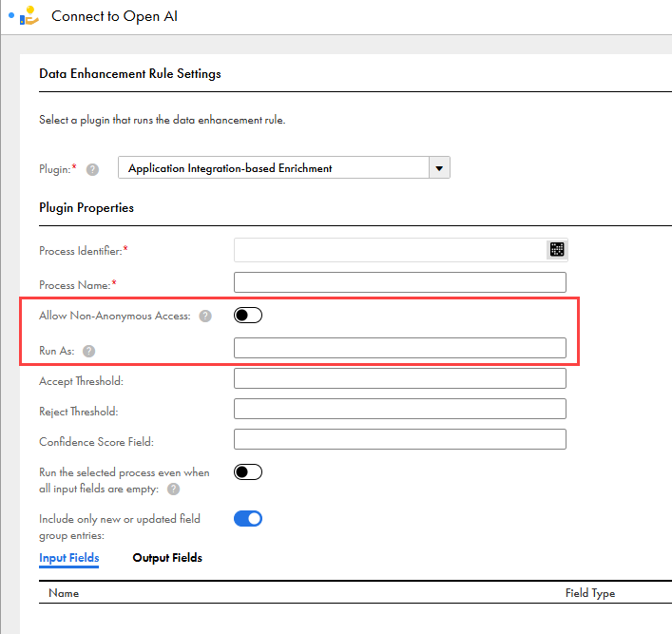Focus the Accept Threshold field

[400, 378]
